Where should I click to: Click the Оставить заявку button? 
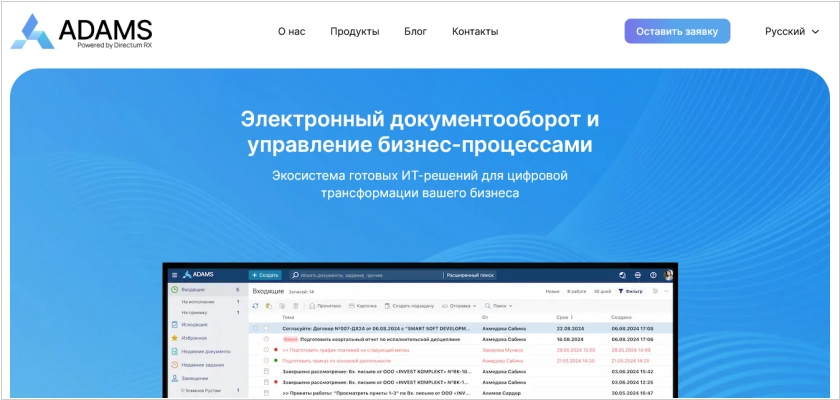677,31
